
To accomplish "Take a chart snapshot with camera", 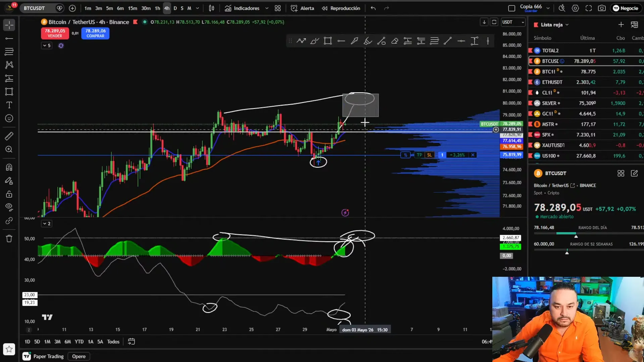I will tap(602, 8).
